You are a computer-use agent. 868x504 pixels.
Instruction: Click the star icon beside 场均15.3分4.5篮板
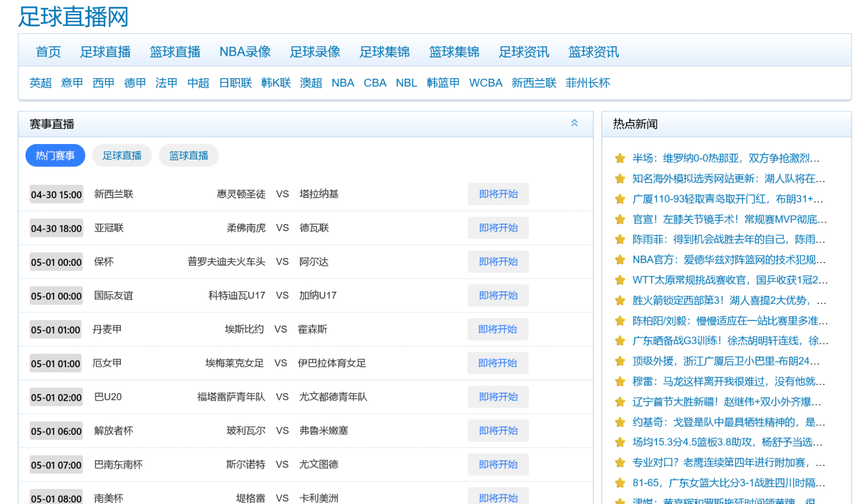click(620, 442)
